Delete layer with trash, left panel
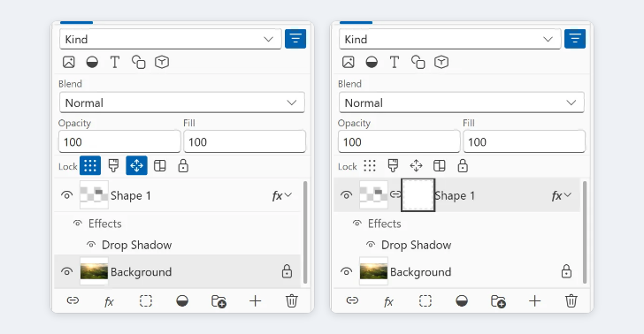This screenshot has height=334, width=644. click(292, 301)
